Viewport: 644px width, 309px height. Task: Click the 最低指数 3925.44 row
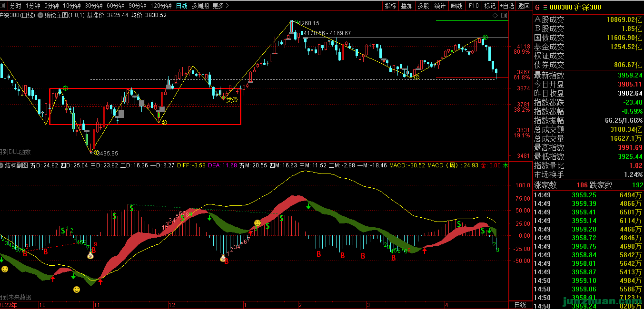point(588,156)
